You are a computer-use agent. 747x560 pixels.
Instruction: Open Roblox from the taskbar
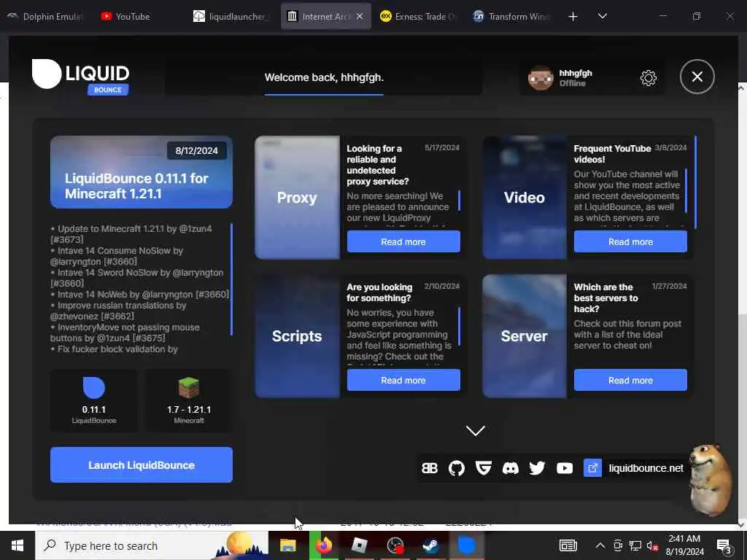coord(359,545)
